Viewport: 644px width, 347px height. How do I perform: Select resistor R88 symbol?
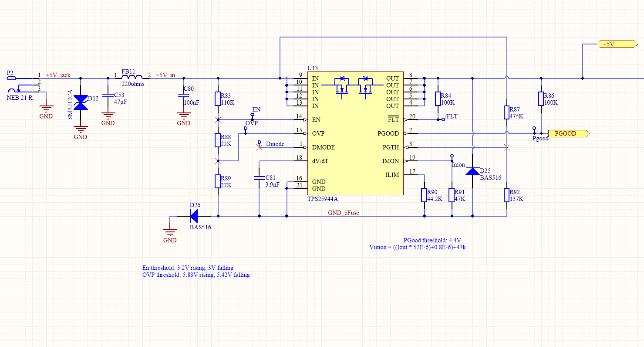pyautogui.click(x=218, y=140)
